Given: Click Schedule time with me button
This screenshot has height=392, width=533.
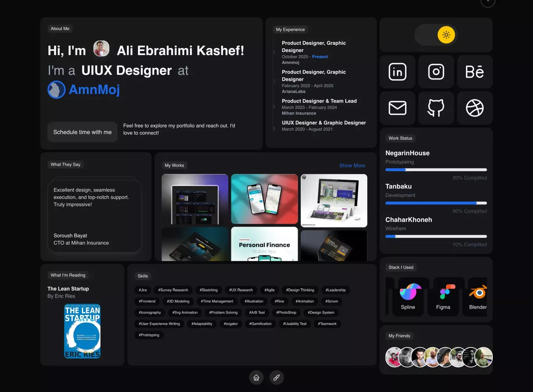Looking at the screenshot, I should [82, 132].
